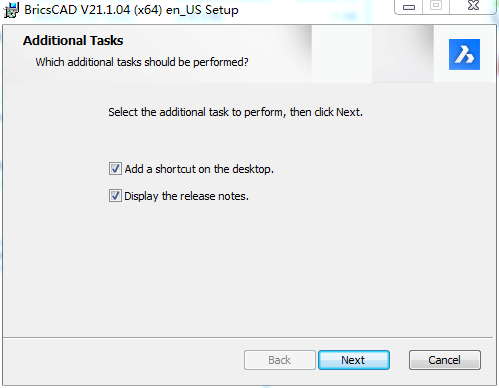499x388 pixels.
Task: Click the 'Select the additional task to perform' instruction
Action: pos(235,112)
